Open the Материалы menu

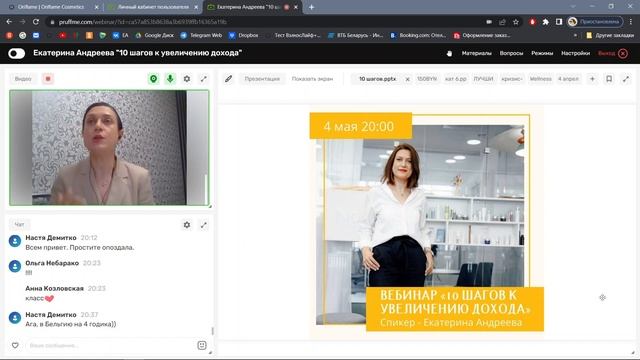[476, 53]
